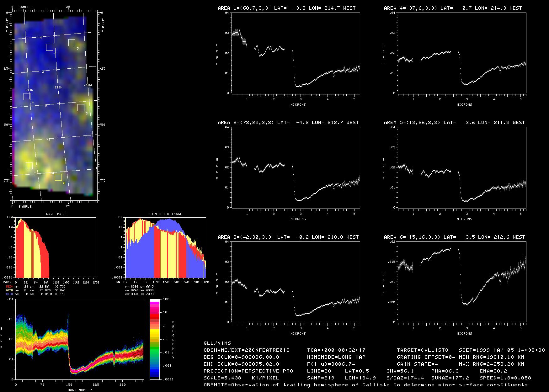
Task: Click the Area 3 square on the map
Action: tap(81, 108)
